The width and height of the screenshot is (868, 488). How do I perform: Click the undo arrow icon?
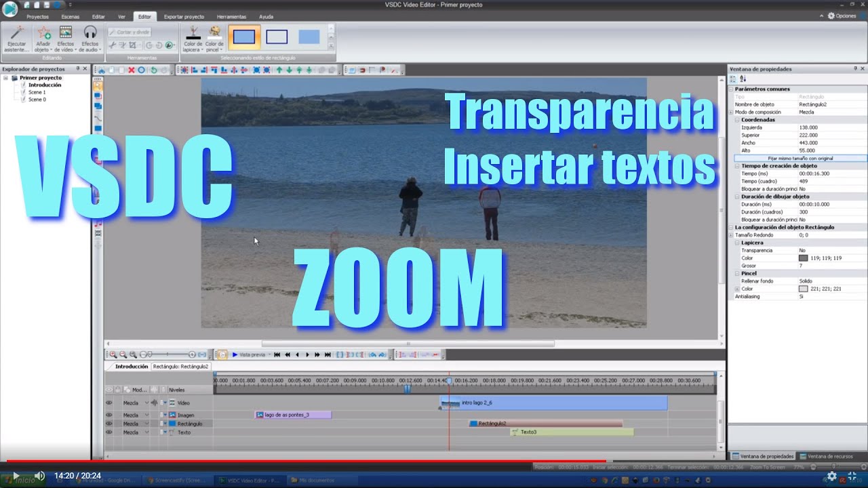tap(153, 70)
